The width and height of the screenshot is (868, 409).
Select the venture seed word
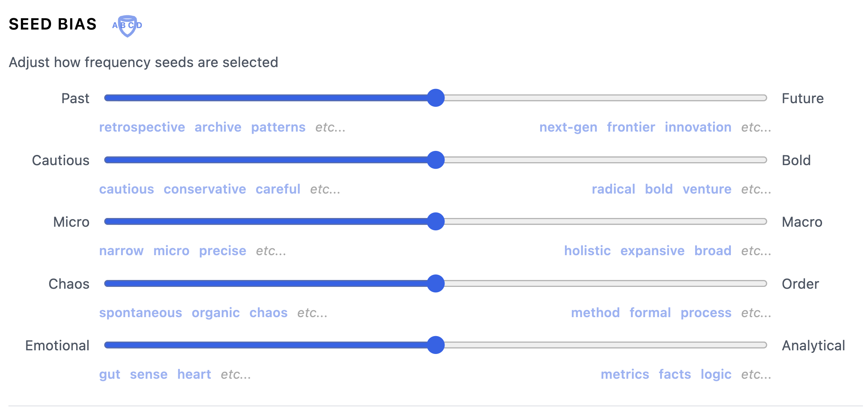click(708, 189)
